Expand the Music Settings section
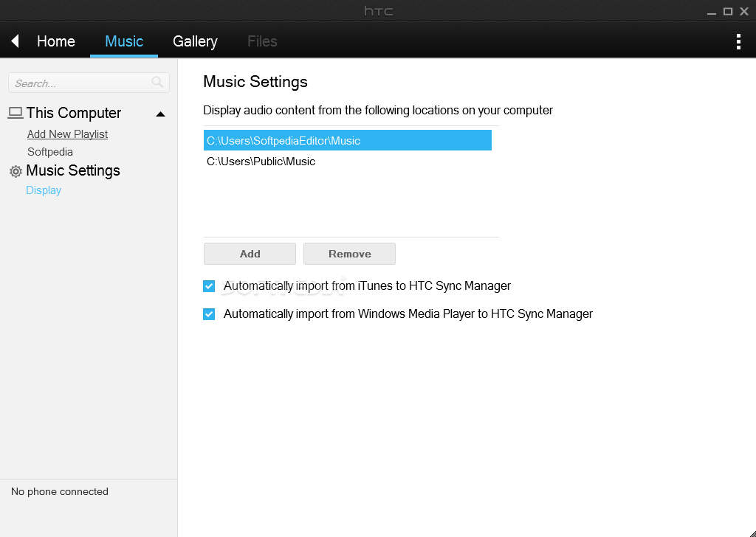 (x=73, y=170)
